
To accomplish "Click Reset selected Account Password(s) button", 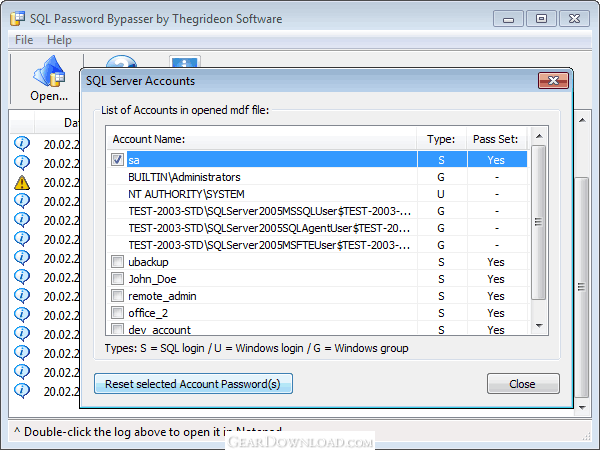I will (x=193, y=384).
